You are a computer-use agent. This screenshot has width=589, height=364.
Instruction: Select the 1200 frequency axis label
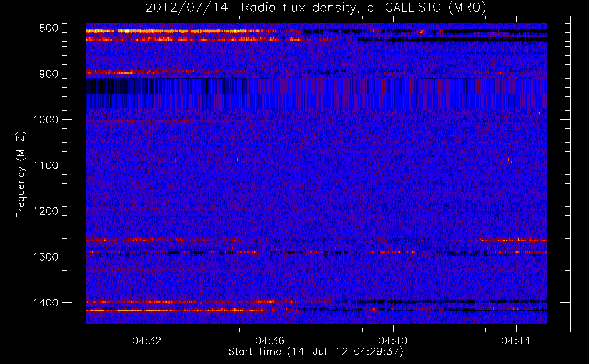click(46, 211)
